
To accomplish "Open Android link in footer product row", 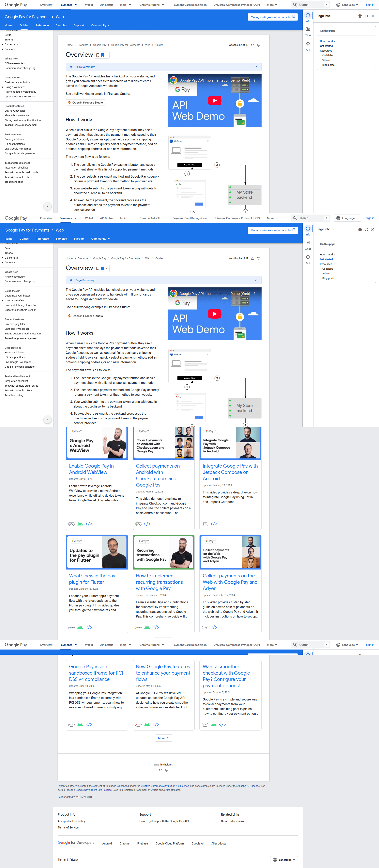I will tap(107, 843).
